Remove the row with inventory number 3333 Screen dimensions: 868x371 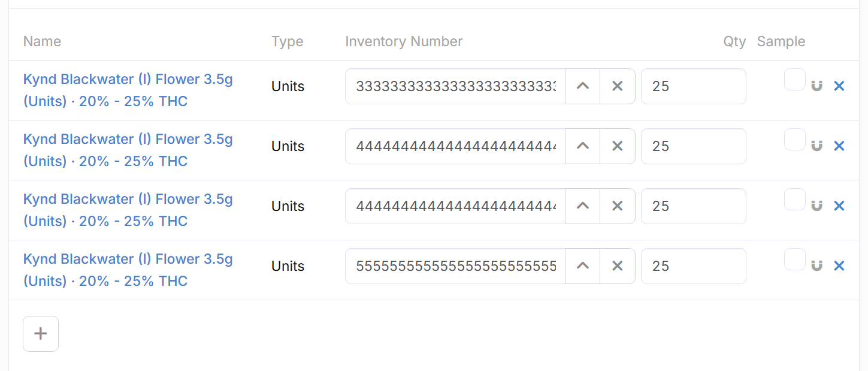click(839, 86)
